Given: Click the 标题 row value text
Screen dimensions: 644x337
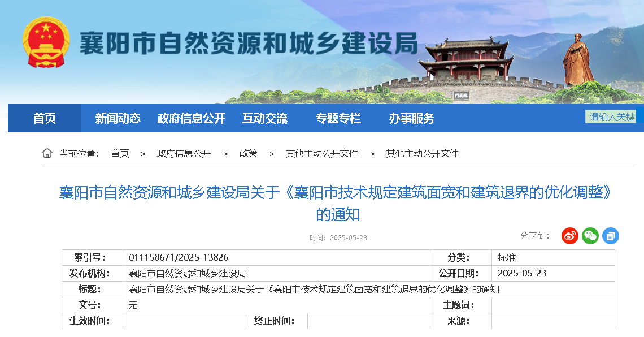Looking at the screenshot, I should tap(314, 290).
